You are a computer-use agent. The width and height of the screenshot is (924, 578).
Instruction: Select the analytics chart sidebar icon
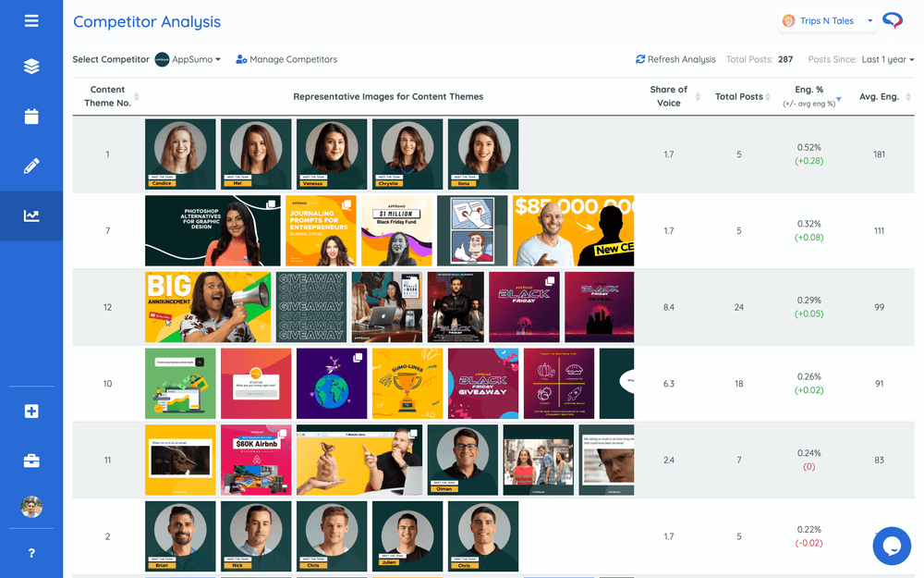31,215
